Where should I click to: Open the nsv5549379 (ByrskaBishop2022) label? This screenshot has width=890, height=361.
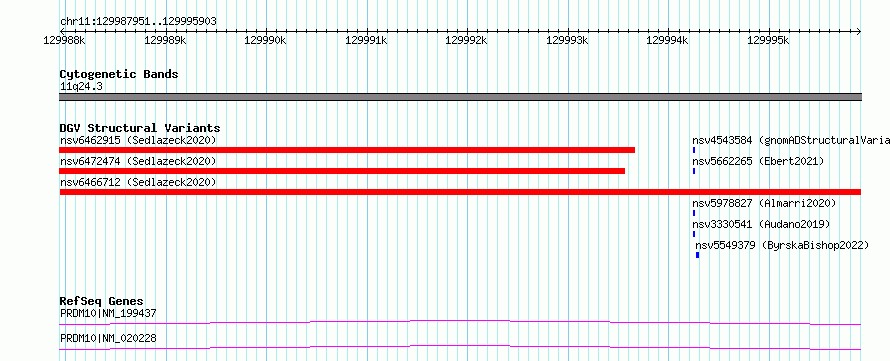782,245
